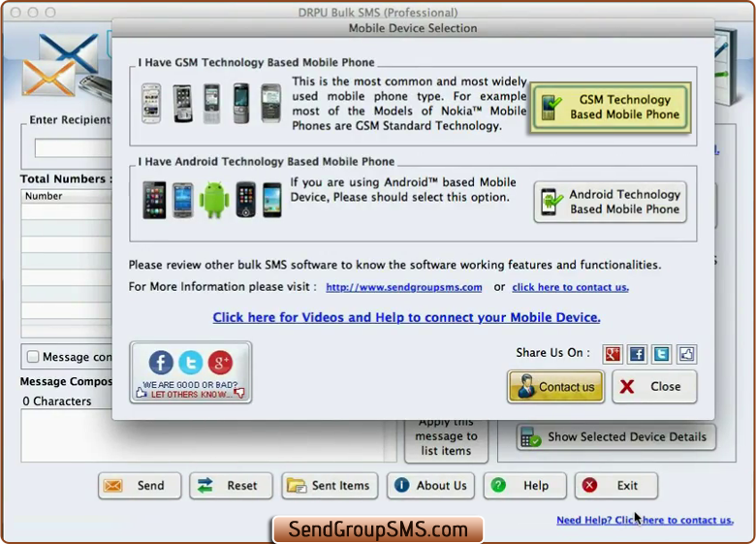Close the Mobile Device Selection dialog
The height and width of the screenshot is (544, 756).
pos(654,386)
